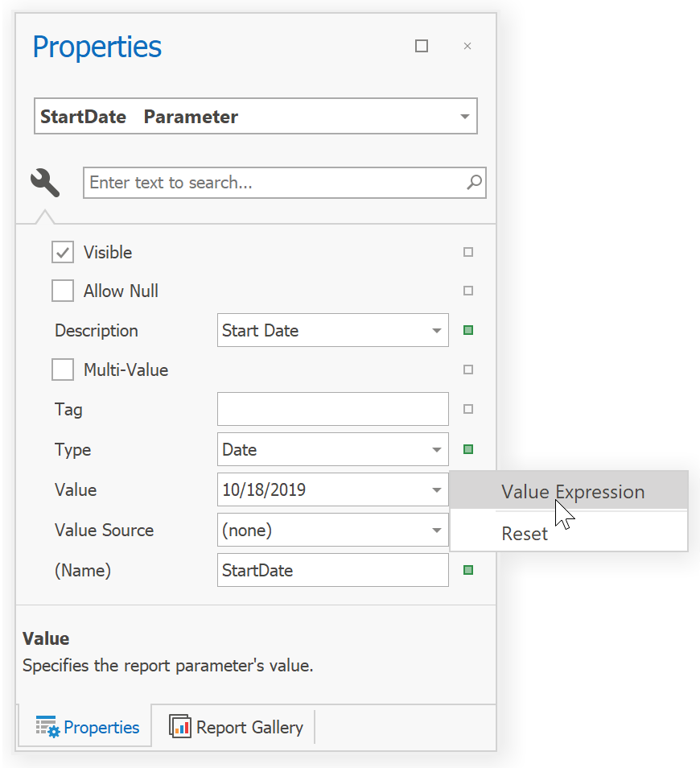Expand the Value Source dropdown

pos(438,530)
